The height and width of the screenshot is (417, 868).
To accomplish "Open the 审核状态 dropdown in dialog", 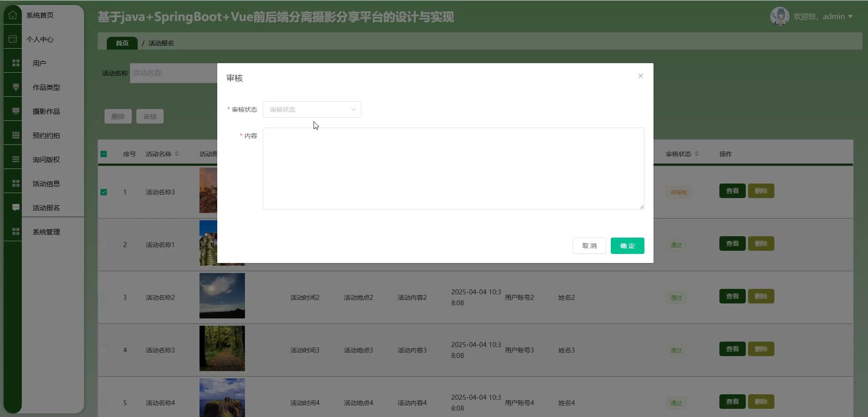I will click(x=312, y=109).
